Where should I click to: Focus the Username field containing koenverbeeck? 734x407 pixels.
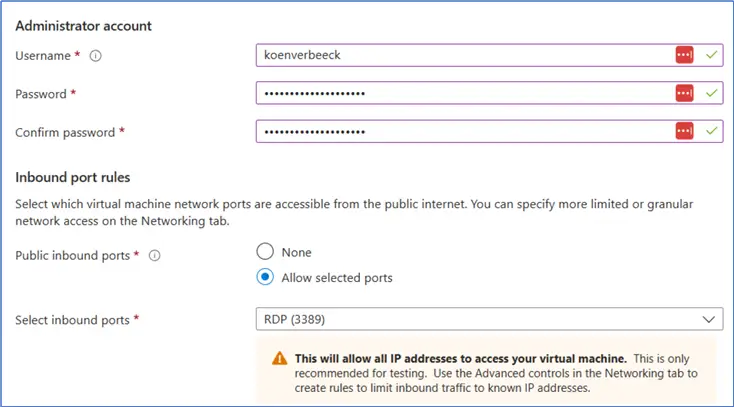460,55
